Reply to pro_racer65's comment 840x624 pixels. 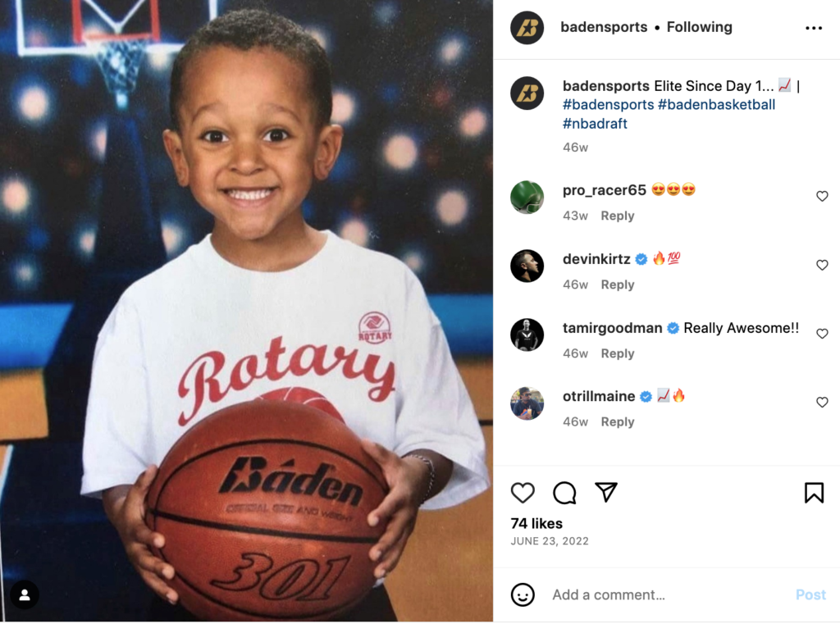point(617,216)
